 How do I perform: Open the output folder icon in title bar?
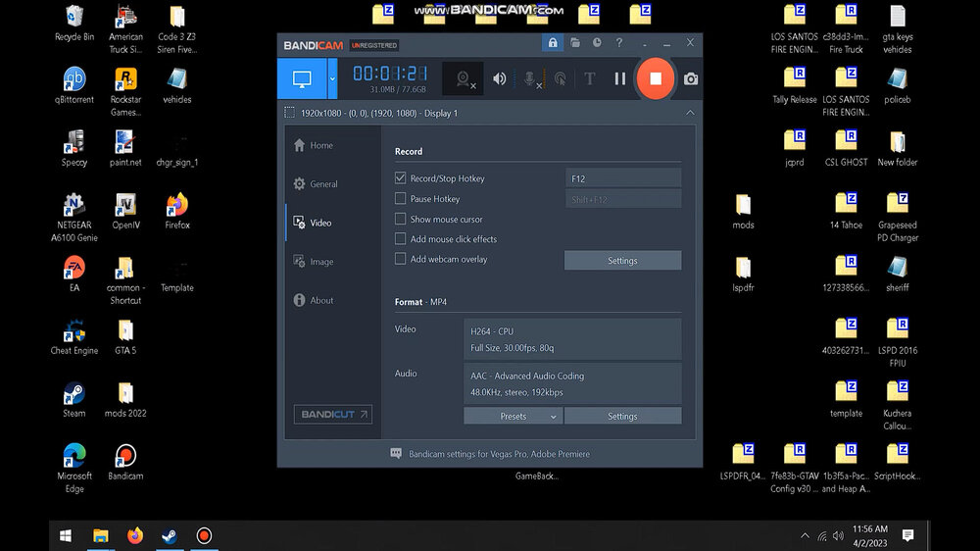pyautogui.click(x=574, y=43)
